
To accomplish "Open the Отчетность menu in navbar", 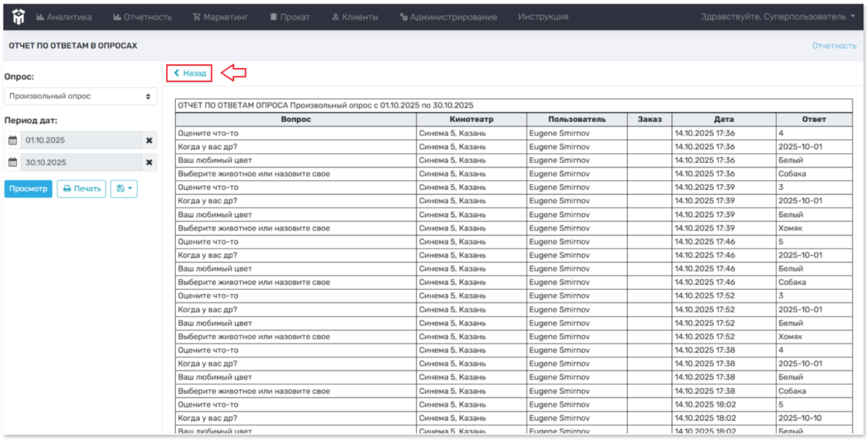I will [142, 16].
